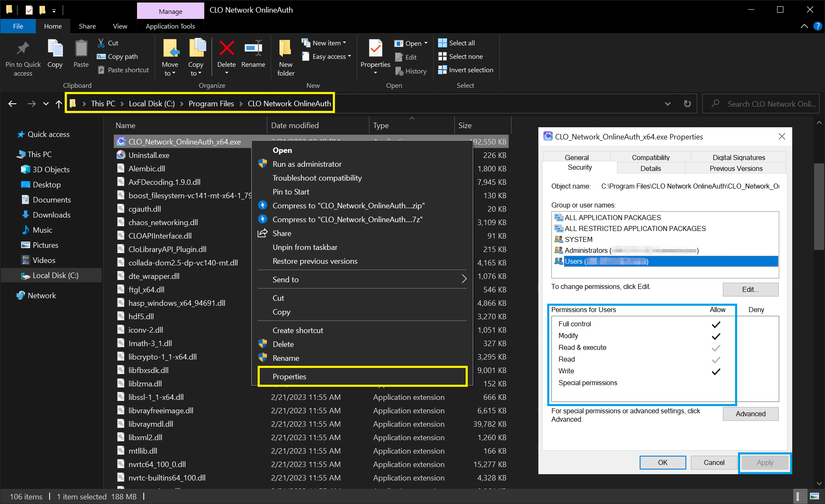The width and height of the screenshot is (825, 504).
Task: Click the refresh icon by address bar
Action: 687,104
